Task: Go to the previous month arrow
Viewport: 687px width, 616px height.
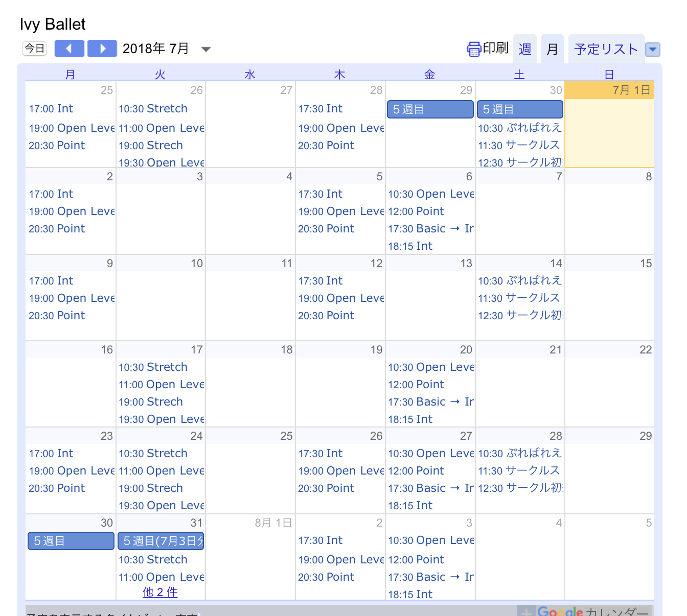Action: (x=69, y=49)
